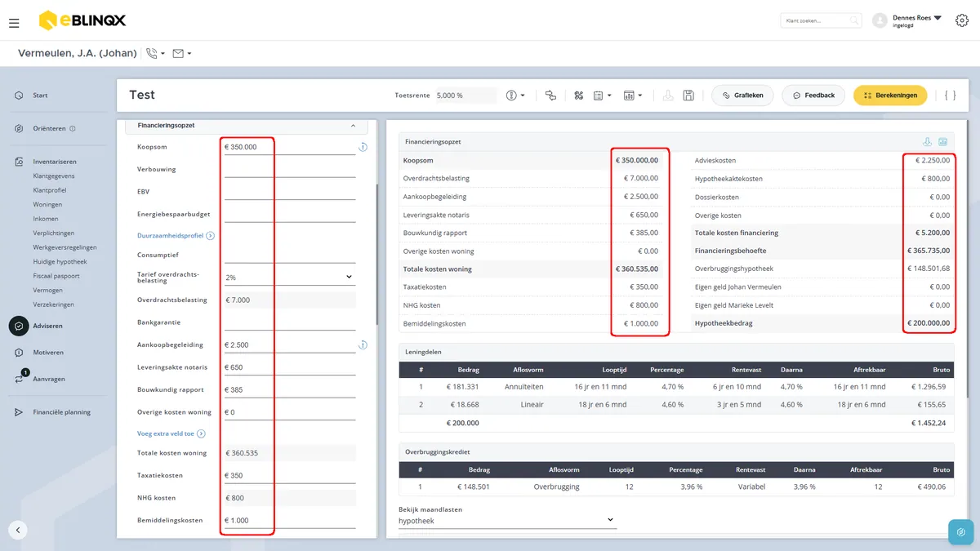Image resolution: width=980 pixels, height=551 pixels.
Task: Collapse the Financieringsopzet form section
Action: (353, 126)
